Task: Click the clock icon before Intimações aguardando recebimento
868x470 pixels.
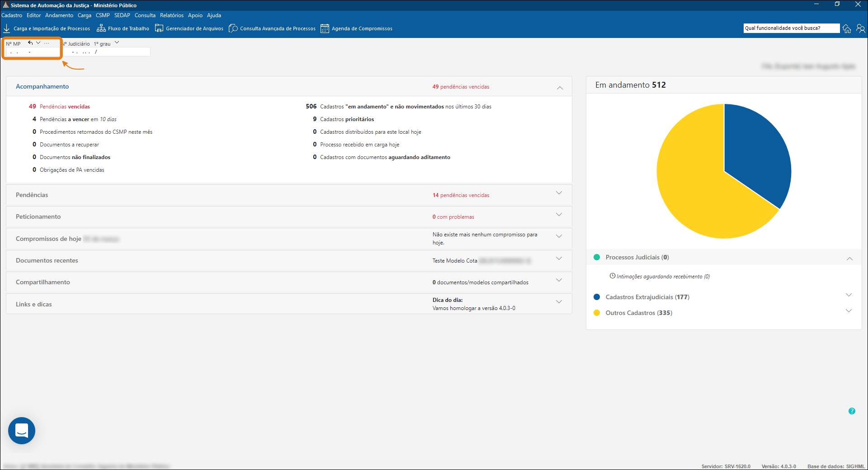Action: click(613, 276)
